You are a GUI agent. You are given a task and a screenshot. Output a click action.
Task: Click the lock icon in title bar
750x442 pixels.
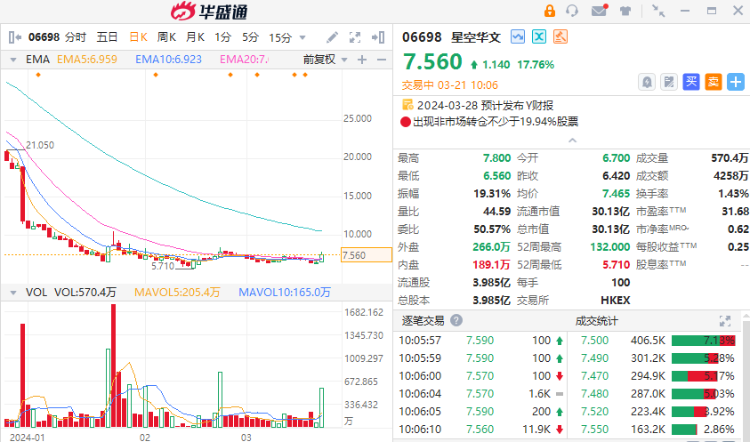(550, 11)
